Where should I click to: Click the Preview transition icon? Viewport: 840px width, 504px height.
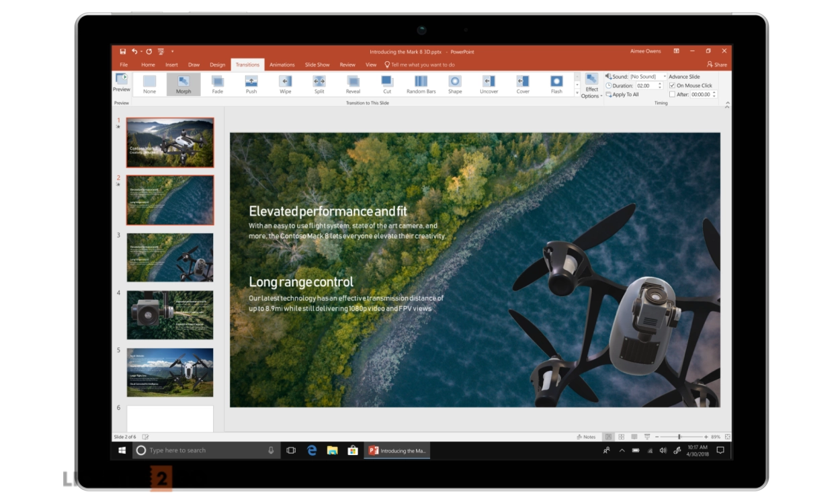point(122,82)
